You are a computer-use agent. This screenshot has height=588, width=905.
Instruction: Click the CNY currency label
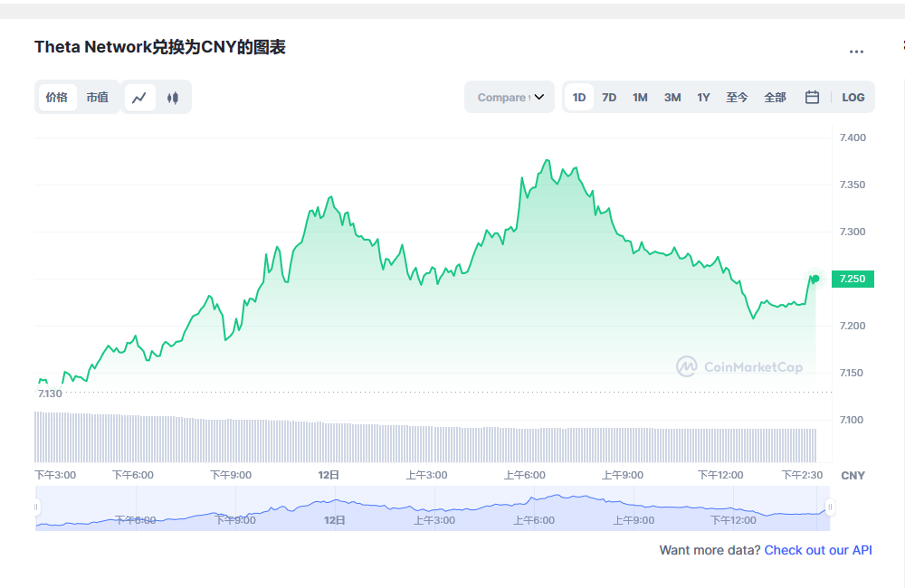[853, 476]
